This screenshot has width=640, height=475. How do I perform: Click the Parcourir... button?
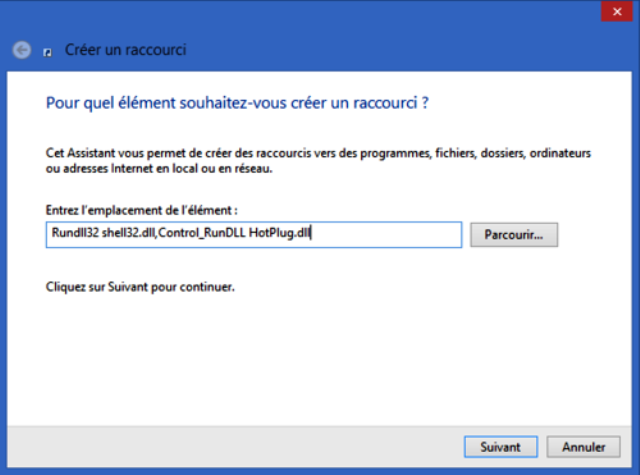coord(513,235)
